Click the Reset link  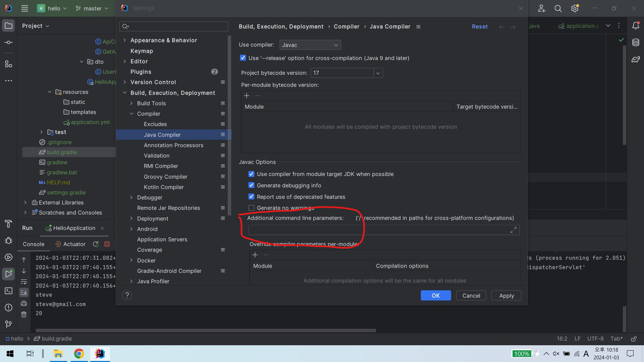click(480, 26)
